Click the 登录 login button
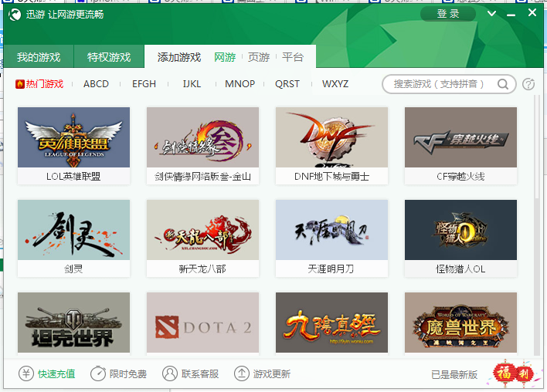Image resolution: width=547 pixels, height=392 pixels. pos(447,14)
